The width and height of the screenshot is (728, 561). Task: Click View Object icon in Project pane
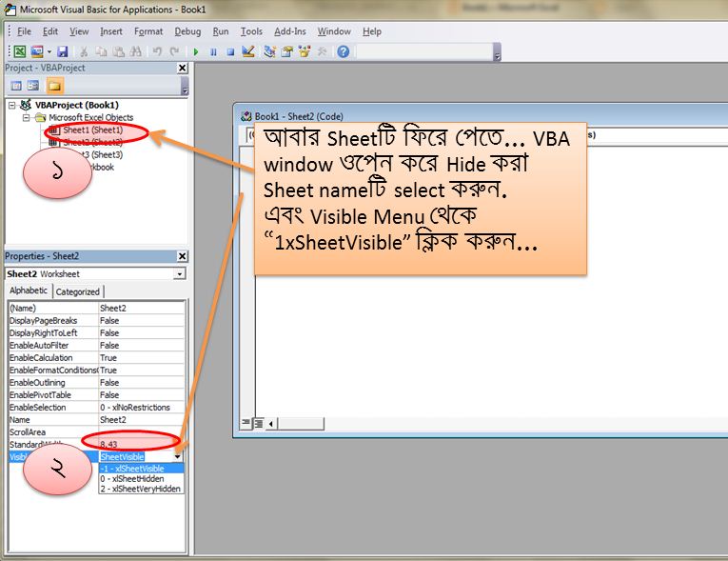[x=33, y=86]
